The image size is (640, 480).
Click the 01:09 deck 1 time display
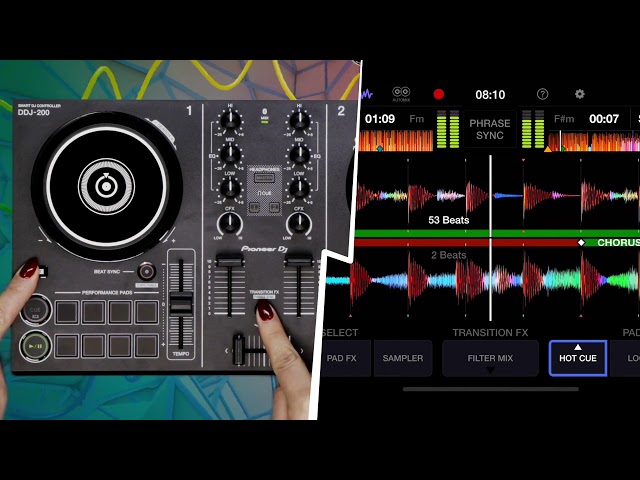[380, 119]
